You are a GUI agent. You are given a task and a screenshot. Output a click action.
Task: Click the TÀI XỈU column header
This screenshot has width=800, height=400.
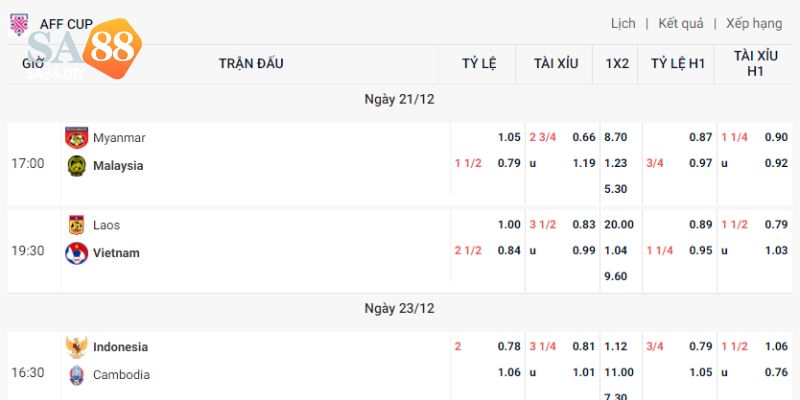[x=556, y=64]
